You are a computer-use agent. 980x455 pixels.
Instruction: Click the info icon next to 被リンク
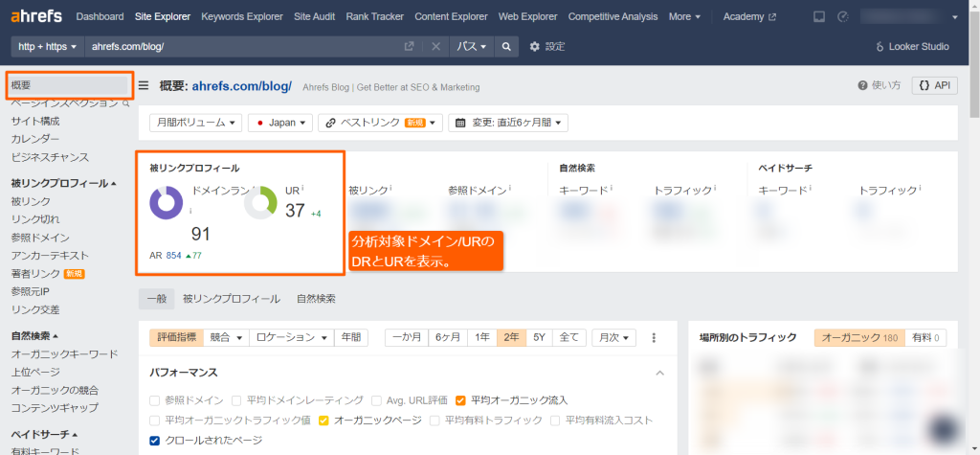tap(390, 187)
